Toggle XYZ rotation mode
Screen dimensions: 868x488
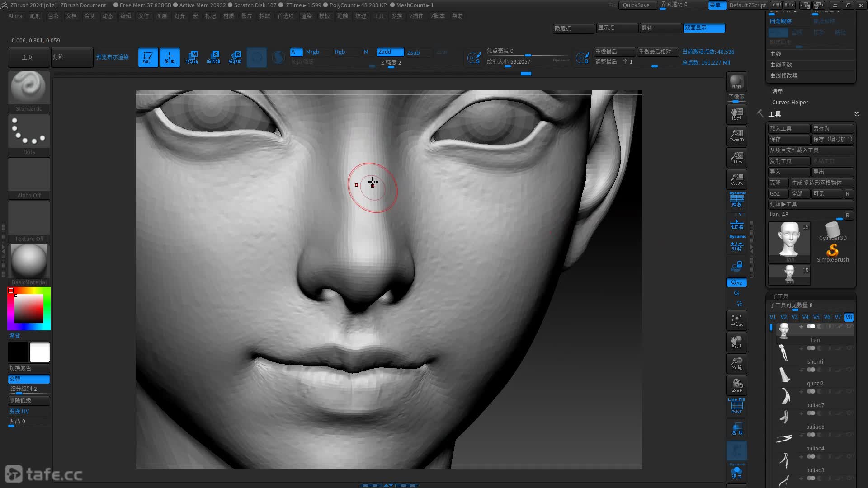(x=736, y=283)
